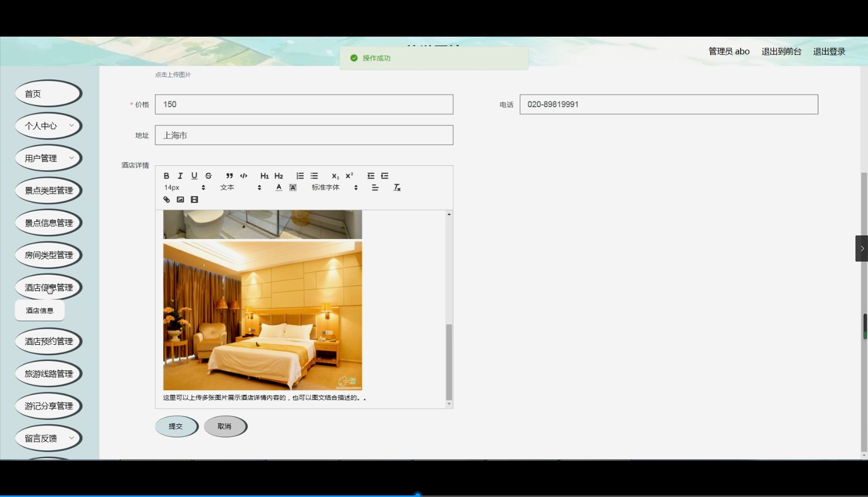Open the 标准字体 font family dropdown
The height and width of the screenshot is (497, 868).
tap(335, 187)
